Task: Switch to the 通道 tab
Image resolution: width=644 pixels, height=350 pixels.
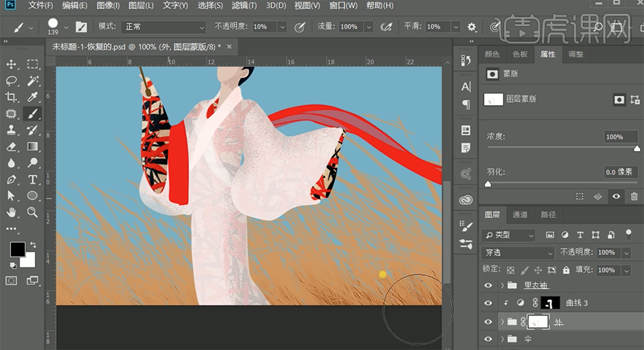Action: click(520, 215)
